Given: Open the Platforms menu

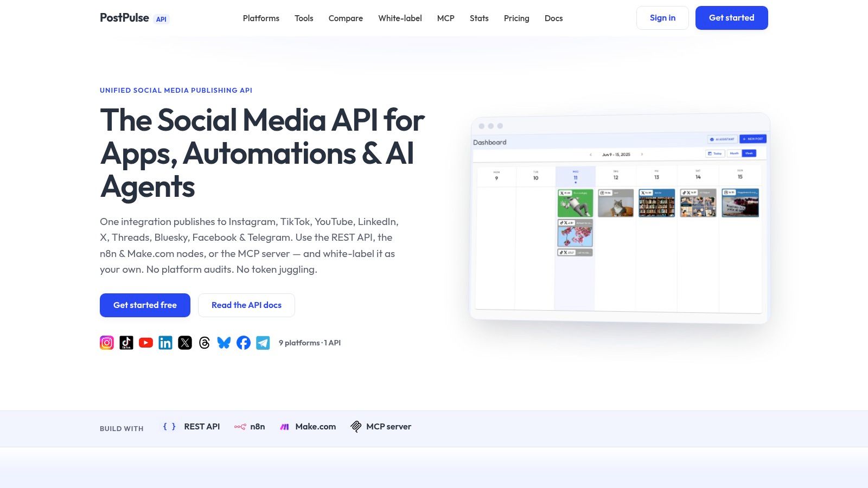Looking at the screenshot, I should 261,18.
